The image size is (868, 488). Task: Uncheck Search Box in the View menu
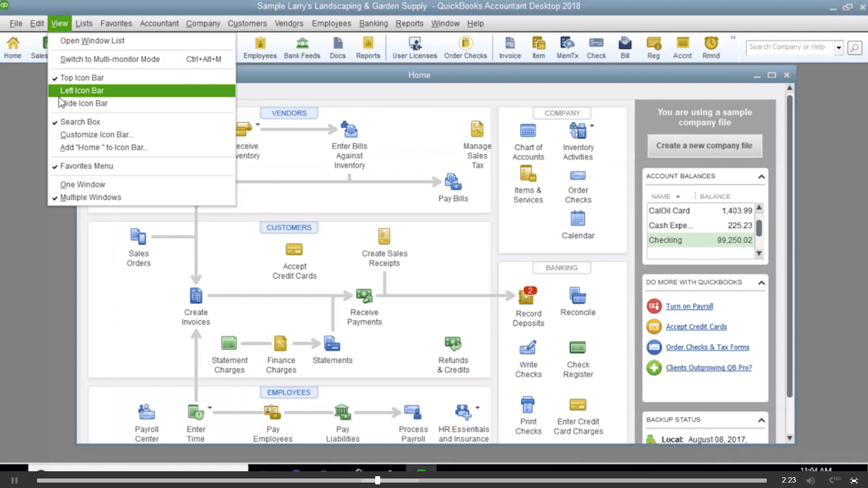point(81,121)
